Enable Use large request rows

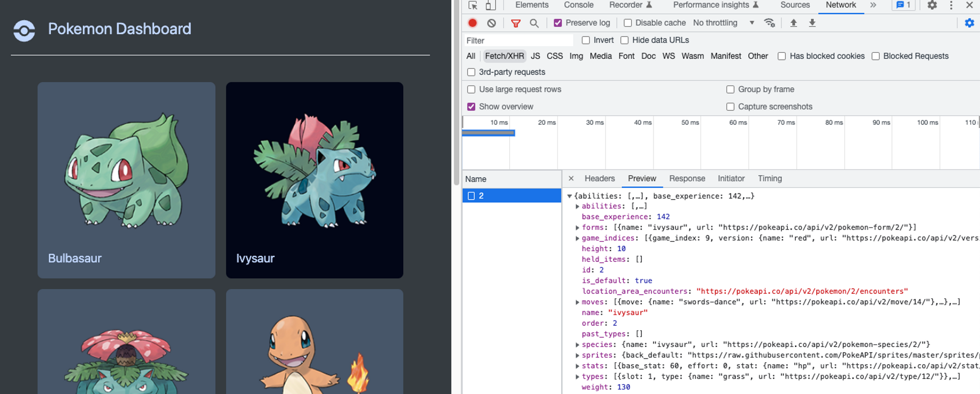pyautogui.click(x=471, y=90)
